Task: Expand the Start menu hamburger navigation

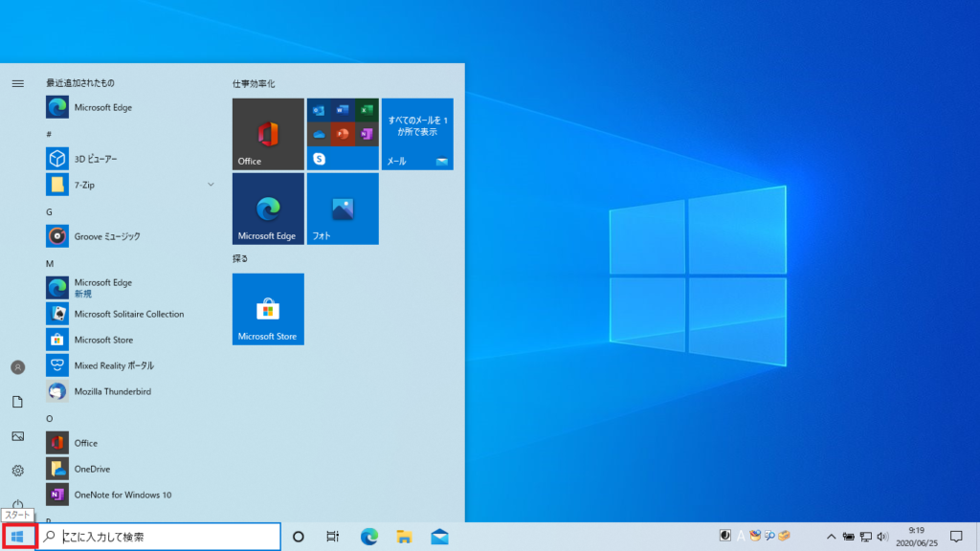Action: 17,84
